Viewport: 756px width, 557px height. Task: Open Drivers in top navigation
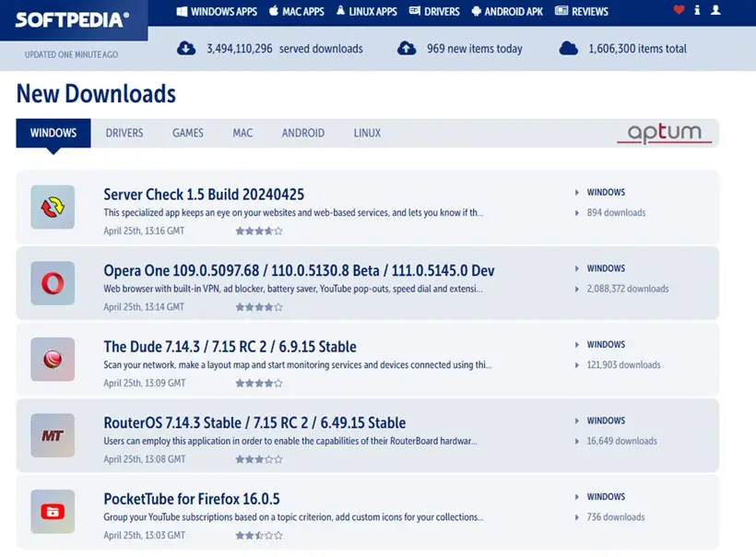(x=434, y=12)
